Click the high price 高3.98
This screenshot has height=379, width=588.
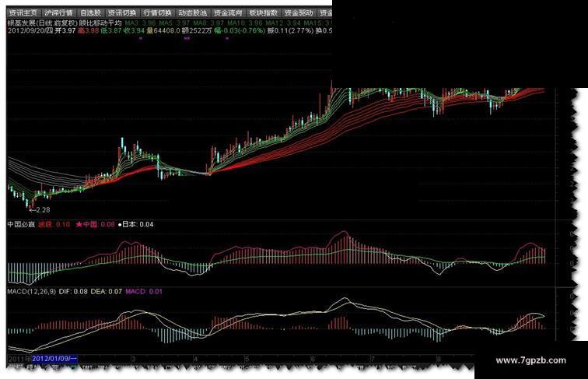(88, 31)
